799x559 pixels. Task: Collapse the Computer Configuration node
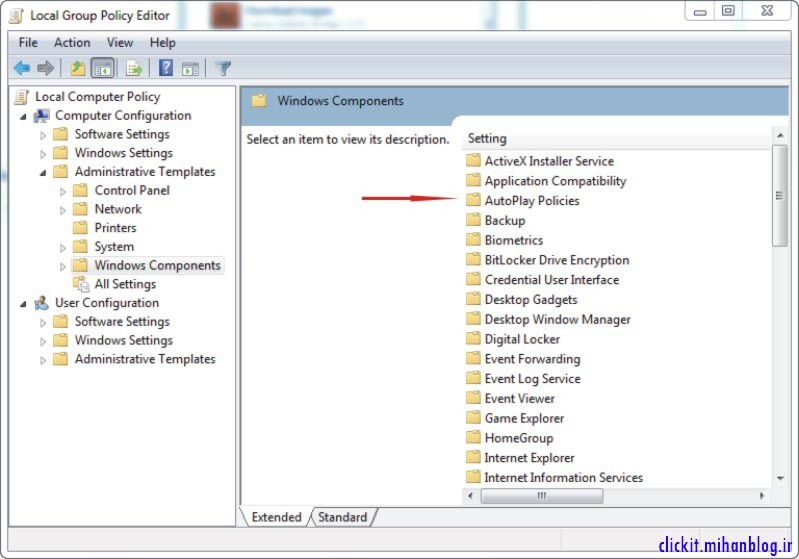[x=23, y=116]
